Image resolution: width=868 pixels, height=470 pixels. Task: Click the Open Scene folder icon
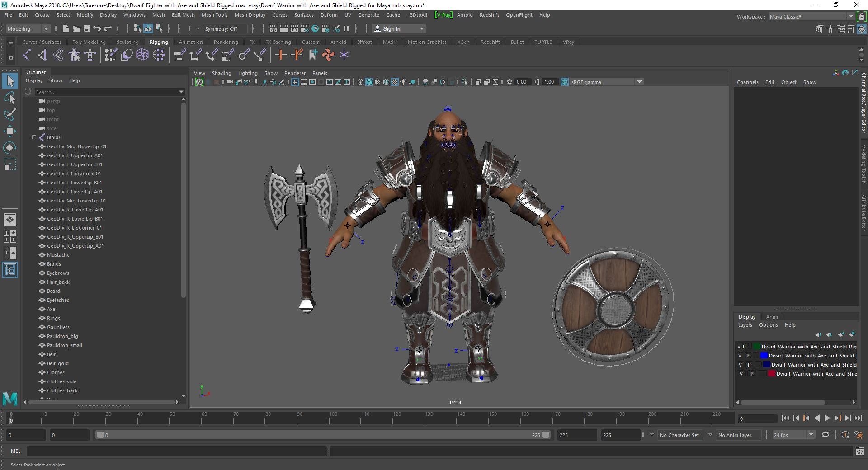pyautogui.click(x=76, y=28)
